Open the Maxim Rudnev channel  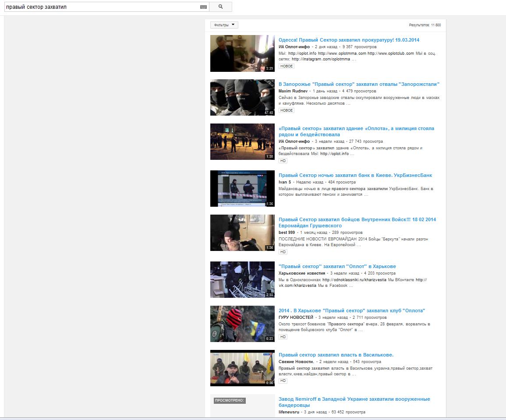pyautogui.click(x=293, y=91)
